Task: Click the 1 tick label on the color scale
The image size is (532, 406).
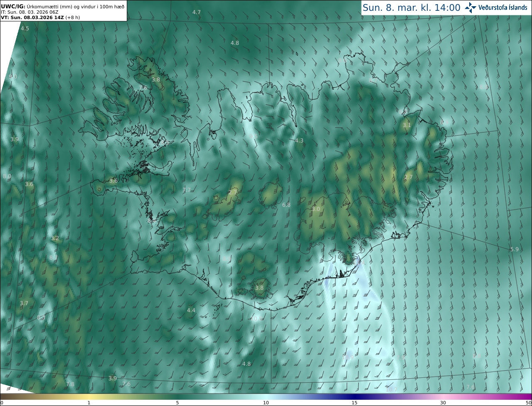Action: (89, 403)
